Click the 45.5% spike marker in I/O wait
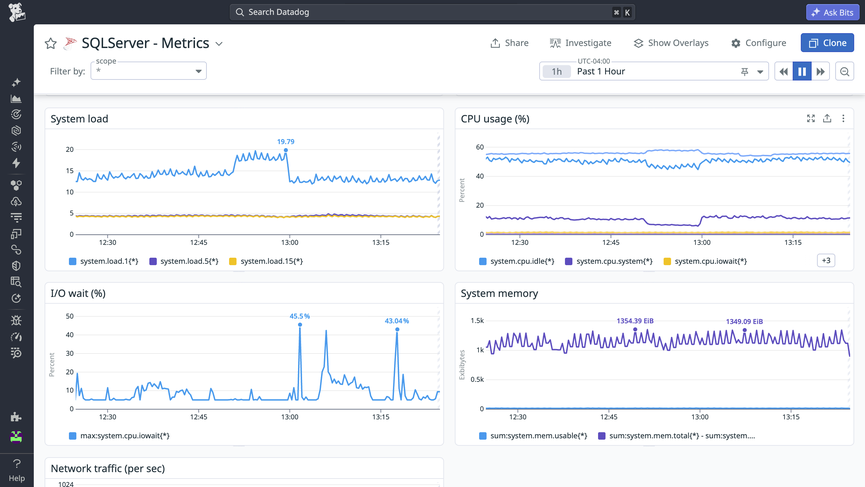This screenshot has height=487, width=865. coord(300,324)
